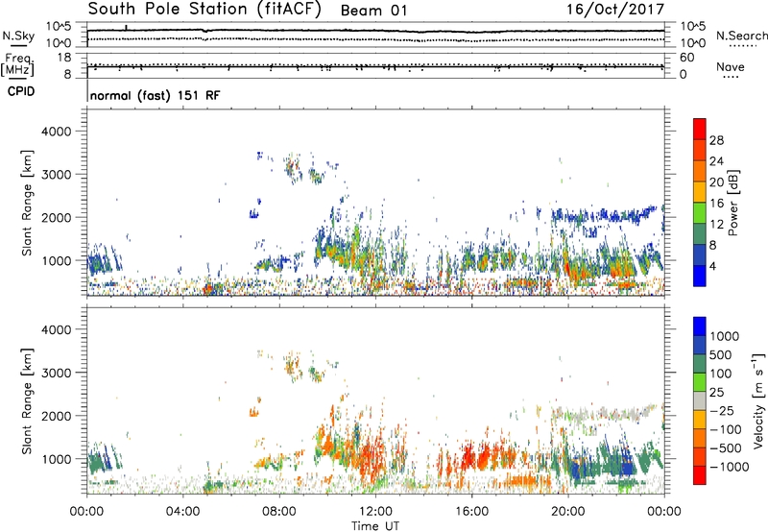Image resolution: width=768 pixels, height=532 pixels.
Task: Click the '2000' tick of the velocity panel axis
Action: coord(57,416)
